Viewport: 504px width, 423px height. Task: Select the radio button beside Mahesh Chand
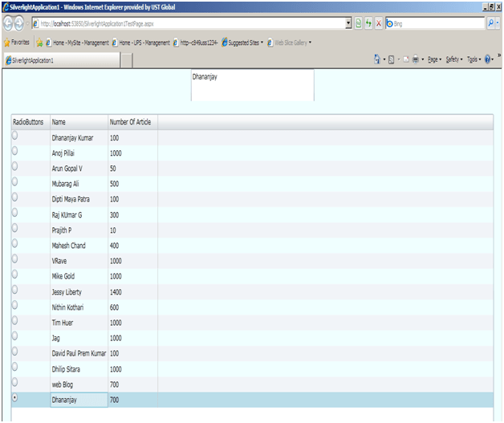(x=14, y=245)
